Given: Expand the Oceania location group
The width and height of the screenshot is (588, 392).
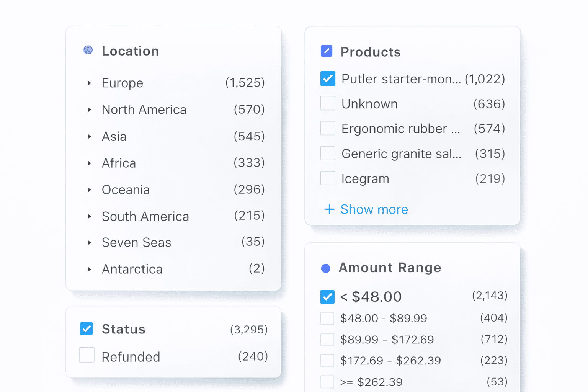Looking at the screenshot, I should click(x=89, y=189).
